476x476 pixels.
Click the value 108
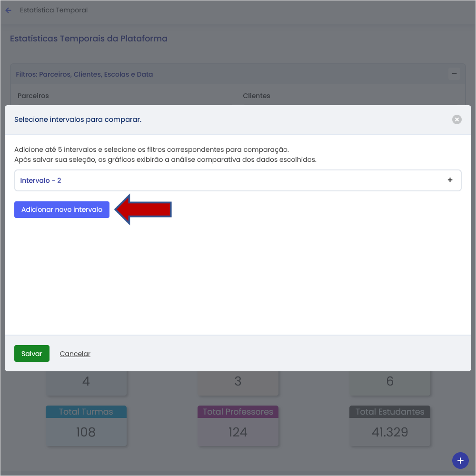86,432
